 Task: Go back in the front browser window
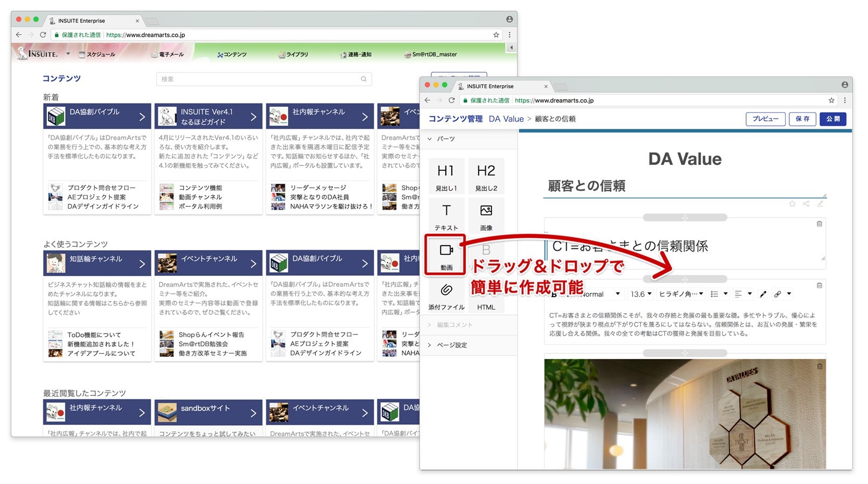click(428, 100)
